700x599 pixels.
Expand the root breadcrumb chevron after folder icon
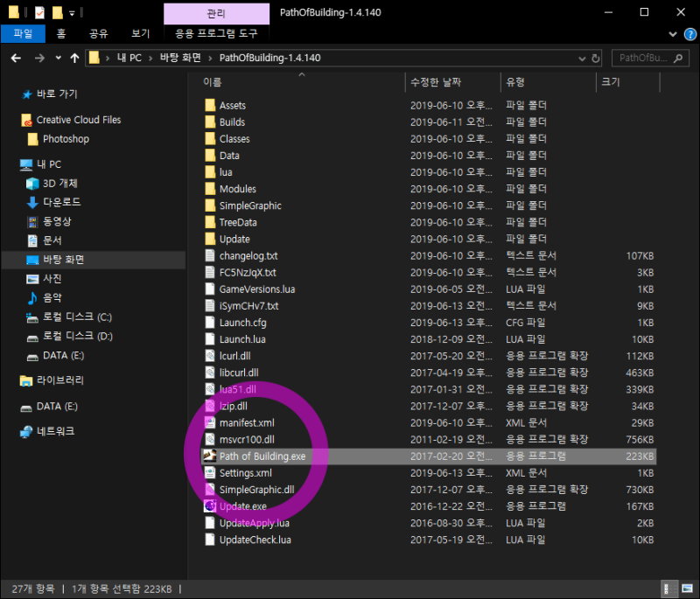tap(108, 58)
